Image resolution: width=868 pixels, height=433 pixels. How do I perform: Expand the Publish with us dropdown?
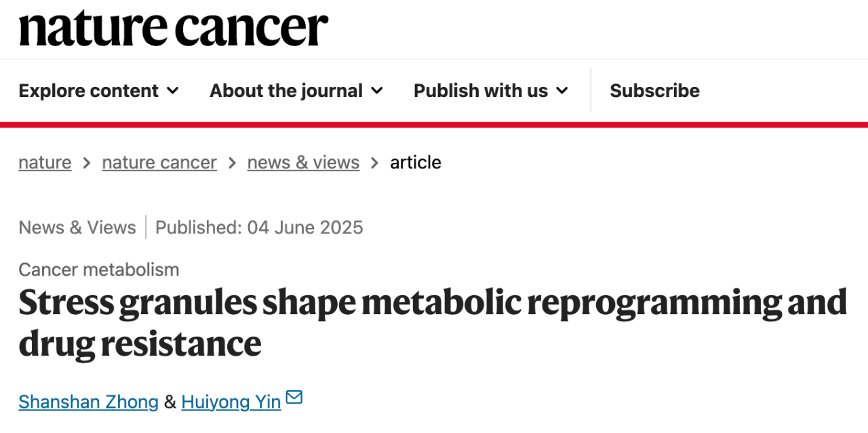(491, 90)
